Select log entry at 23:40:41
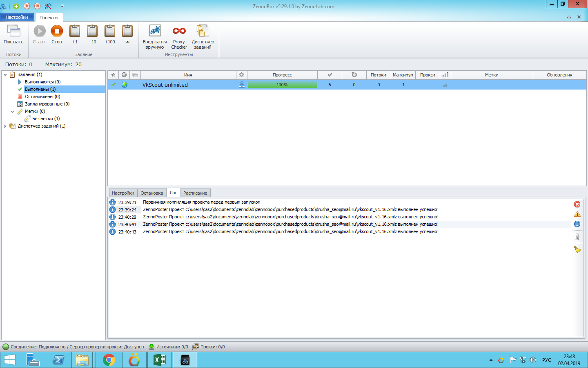The width and height of the screenshot is (588, 368). pyautogui.click(x=340, y=224)
